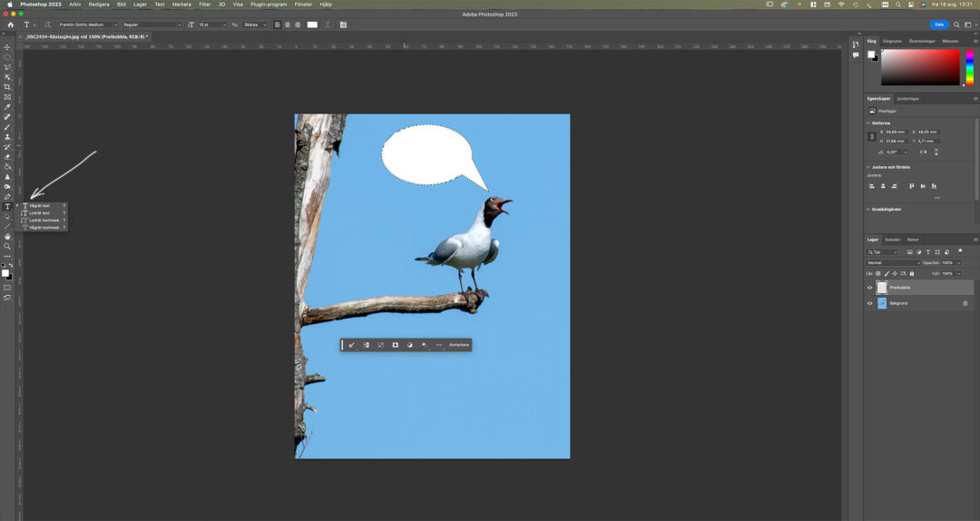Hide the Bakgrund layer

869,303
